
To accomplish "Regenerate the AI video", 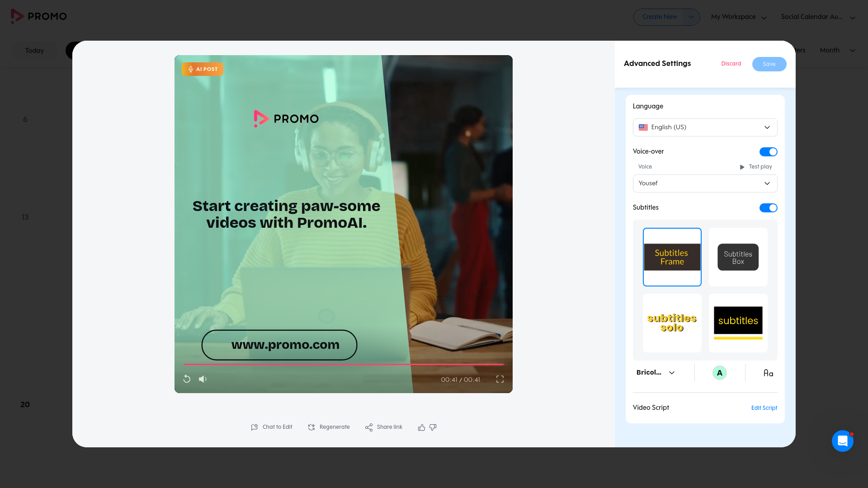I will tap(329, 427).
